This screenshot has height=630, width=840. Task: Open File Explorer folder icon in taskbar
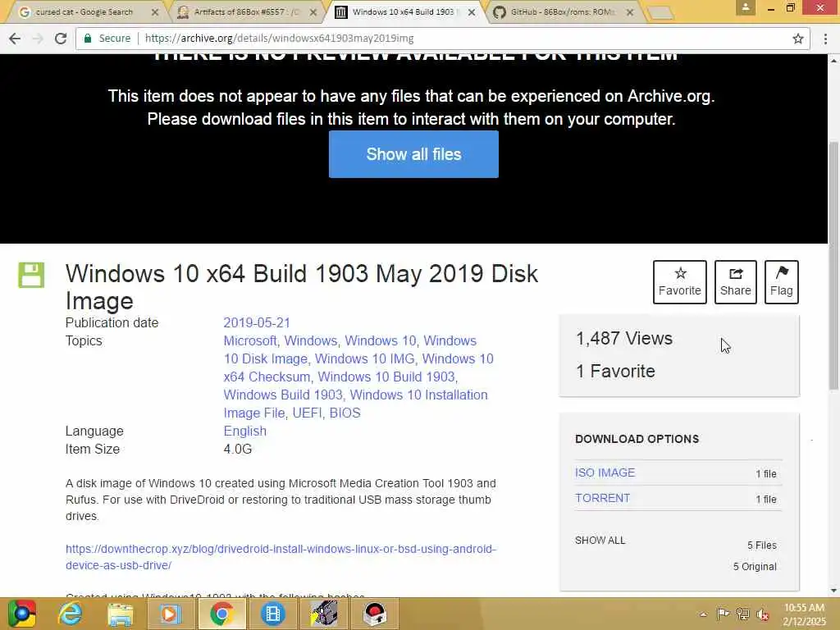pos(120,614)
